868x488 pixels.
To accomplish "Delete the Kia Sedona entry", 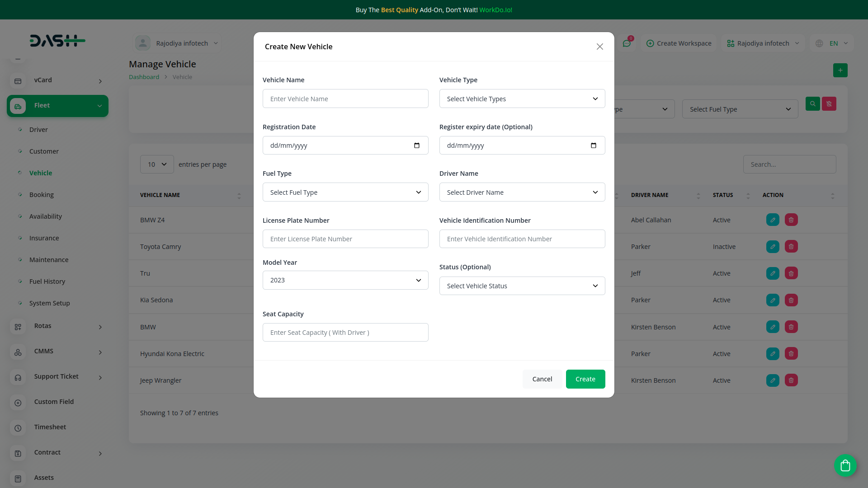I will (x=791, y=300).
